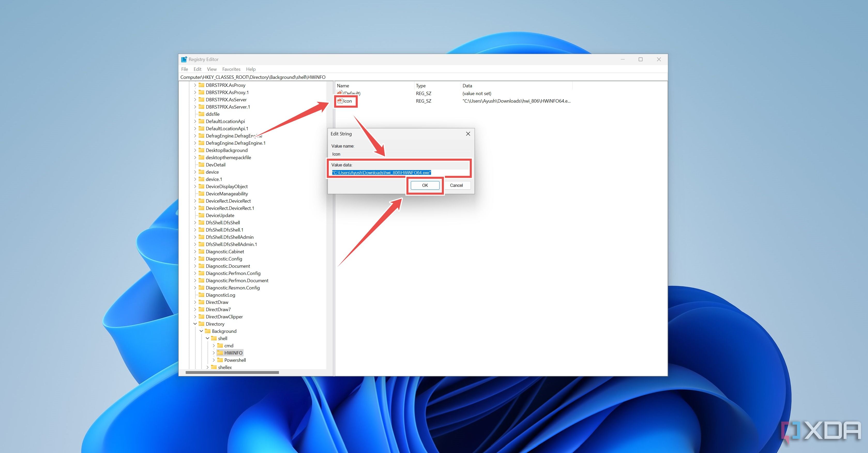Click Cancel to discard string changes

(456, 185)
